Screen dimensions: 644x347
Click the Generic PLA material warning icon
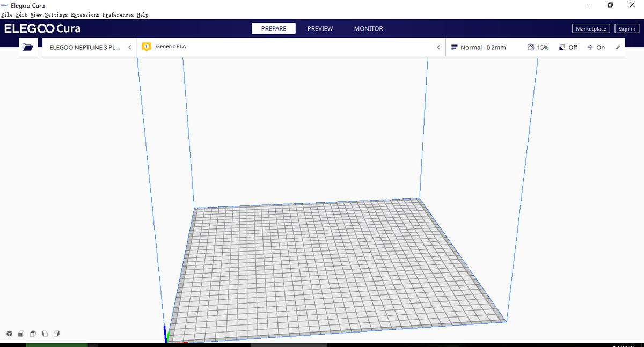(146, 47)
